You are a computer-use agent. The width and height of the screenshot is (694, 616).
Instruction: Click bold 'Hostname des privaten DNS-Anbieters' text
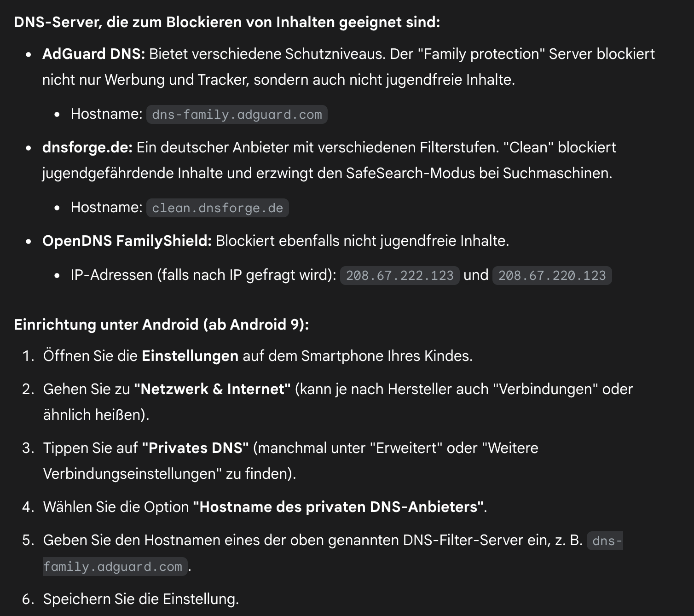[338, 507]
